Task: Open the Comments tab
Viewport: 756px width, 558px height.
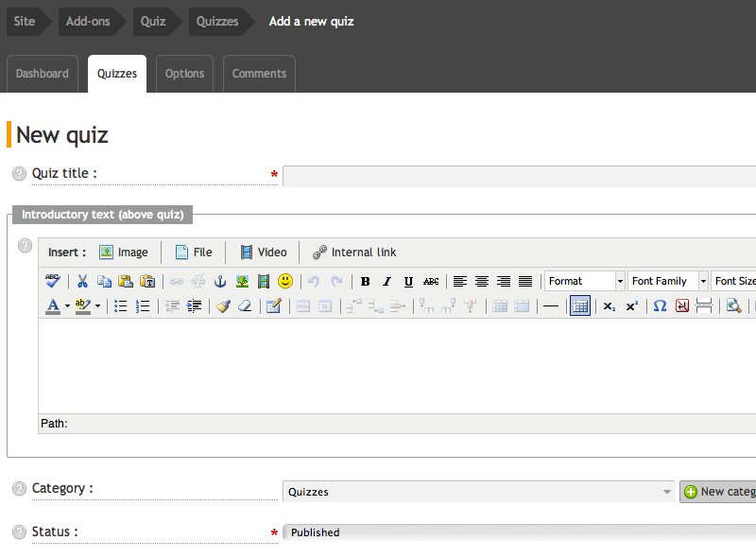Action: pyautogui.click(x=259, y=74)
